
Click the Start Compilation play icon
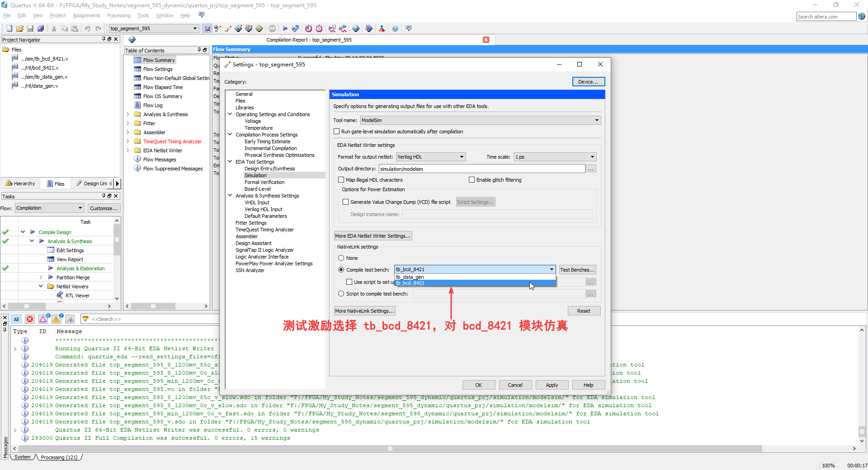point(285,28)
